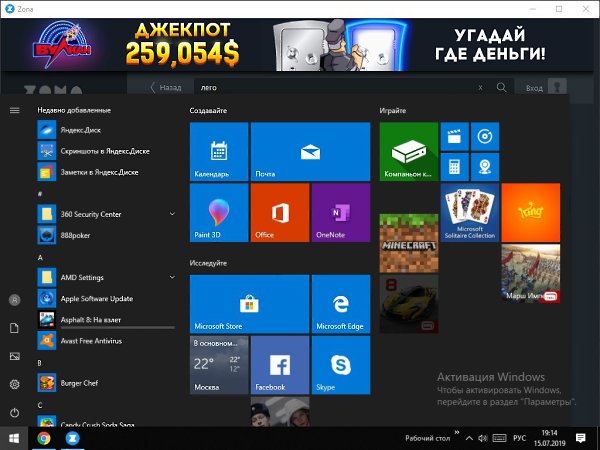Open the Календарь calendar tile
Screen dimensions: 600x450
coord(218,152)
